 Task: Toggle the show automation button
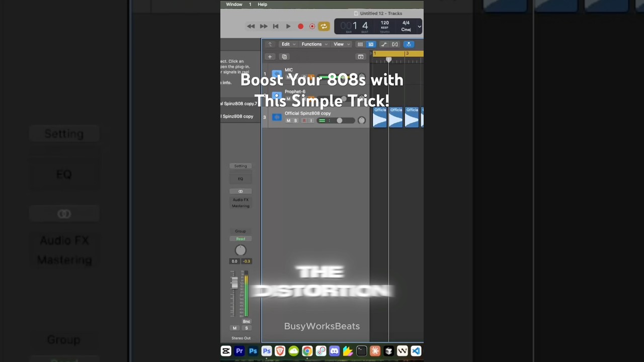(x=384, y=44)
